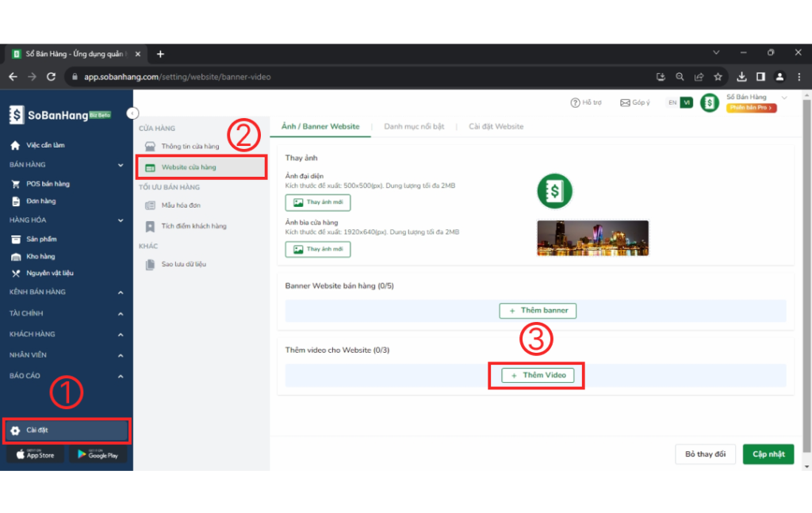Screen dimensions: 812x513
Task: Switch to Cài đặt Website tab
Action: [x=496, y=126]
